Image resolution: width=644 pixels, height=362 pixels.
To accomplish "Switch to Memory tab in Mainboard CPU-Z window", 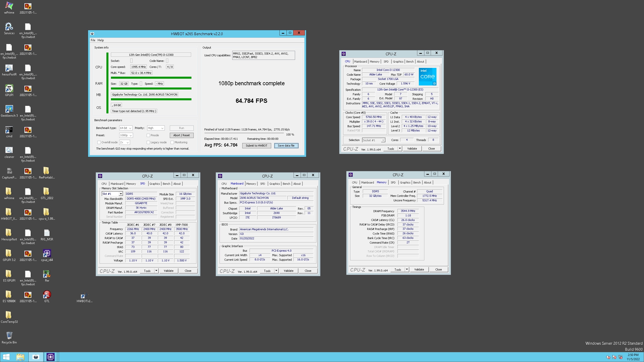I will [251, 184].
